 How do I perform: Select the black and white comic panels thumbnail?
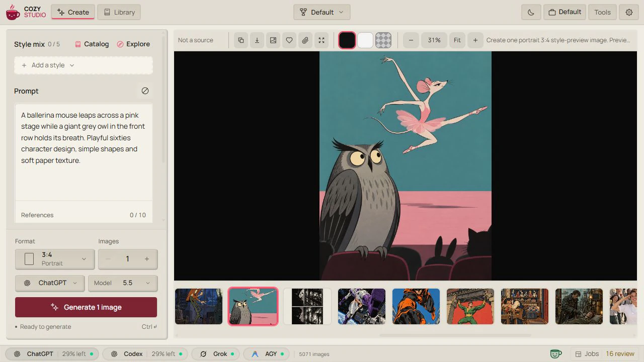pos(307,307)
